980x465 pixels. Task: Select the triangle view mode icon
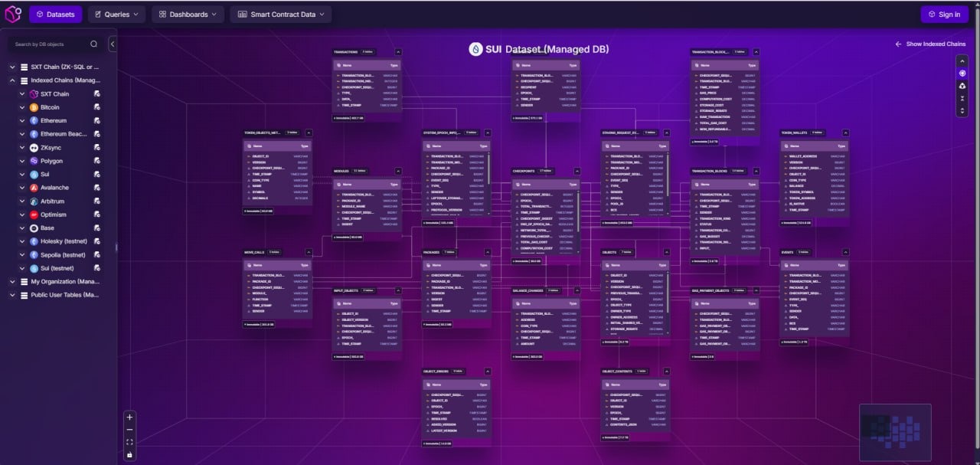coord(962,86)
